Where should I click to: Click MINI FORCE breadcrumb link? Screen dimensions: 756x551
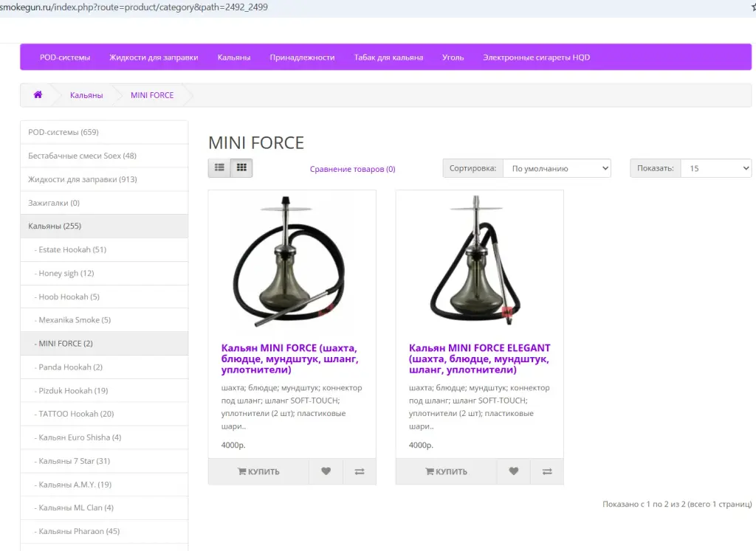152,95
